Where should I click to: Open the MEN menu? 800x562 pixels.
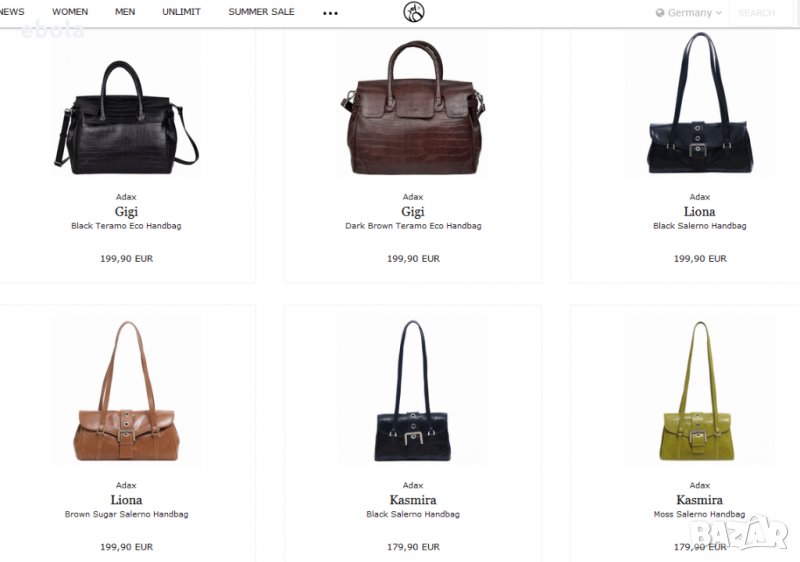click(125, 12)
